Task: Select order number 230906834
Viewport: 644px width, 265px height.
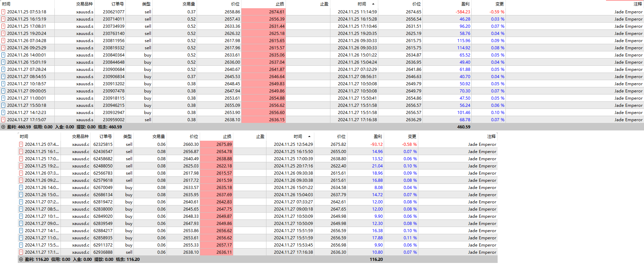Action: click(114, 76)
